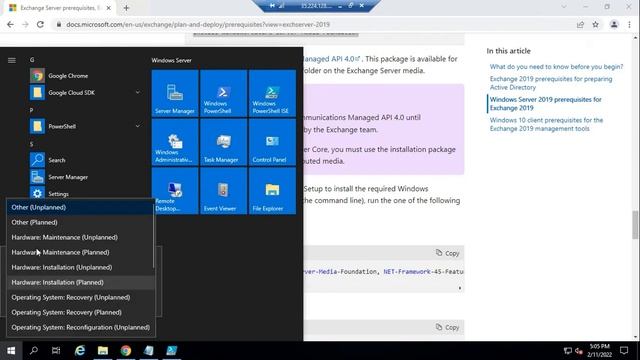Open File Explorer from the taskbar
The height and width of the screenshot is (360, 640).
(103, 351)
